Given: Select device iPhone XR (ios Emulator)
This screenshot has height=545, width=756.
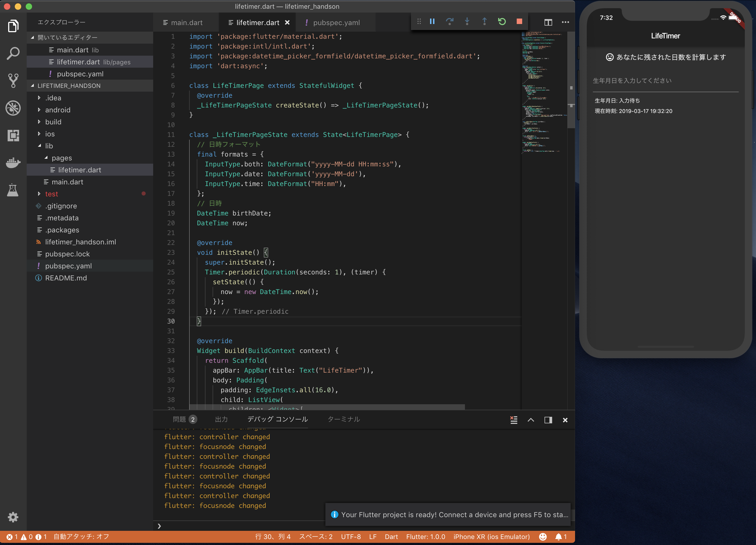Looking at the screenshot, I should pyautogui.click(x=491, y=537).
